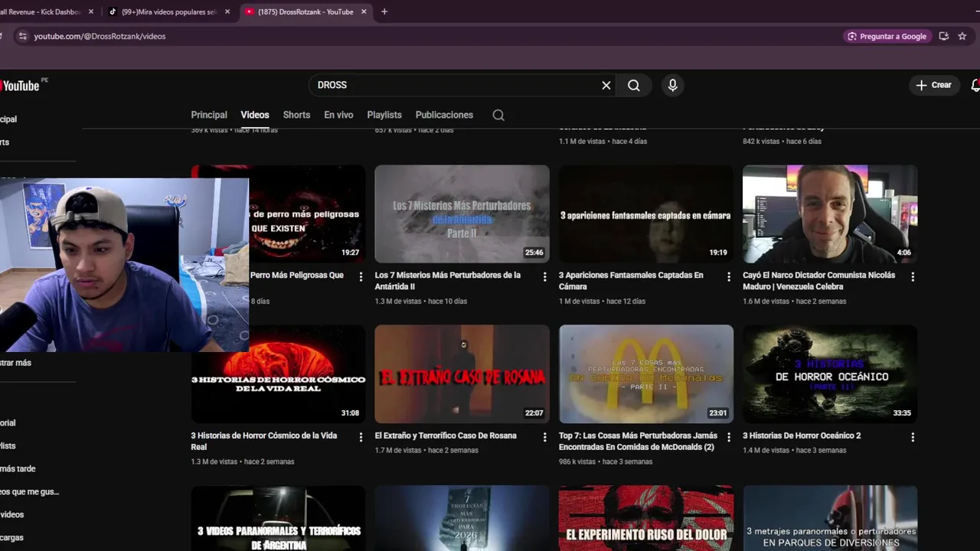The width and height of the screenshot is (980, 551).
Task: Play El Extraño Caso de Rosana thumbnail
Action: (x=462, y=374)
